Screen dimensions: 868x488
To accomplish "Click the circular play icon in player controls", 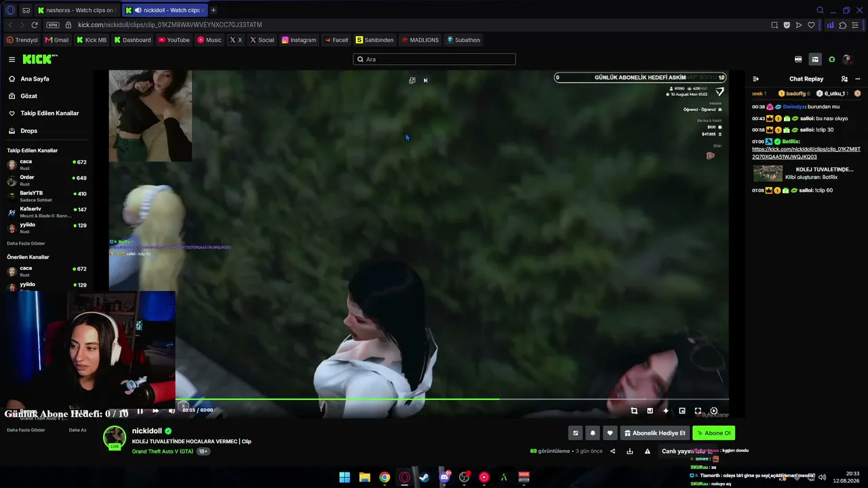I will [713, 411].
